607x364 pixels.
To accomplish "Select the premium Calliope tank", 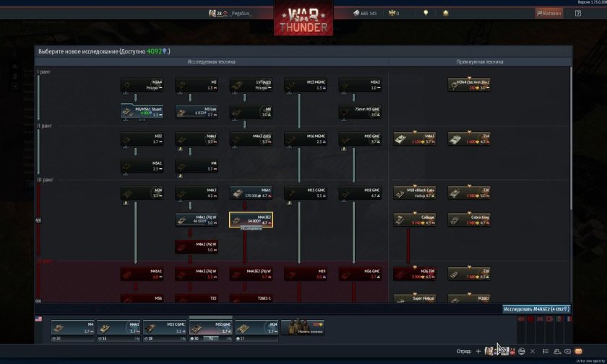I will 415,220.
